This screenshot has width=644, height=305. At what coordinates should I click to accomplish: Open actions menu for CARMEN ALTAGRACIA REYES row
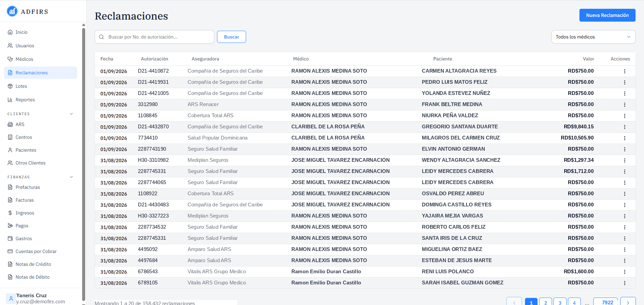click(625, 71)
